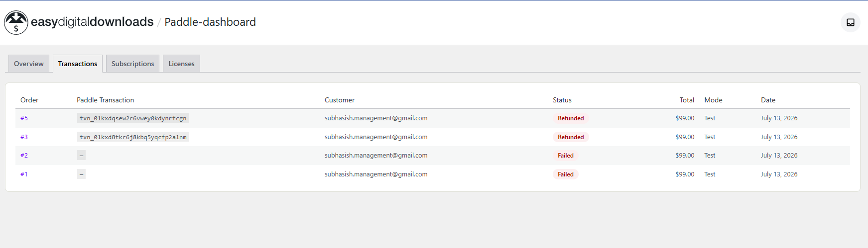Viewport: 868px width, 248px height.
Task: Click the Total column header
Action: click(687, 100)
